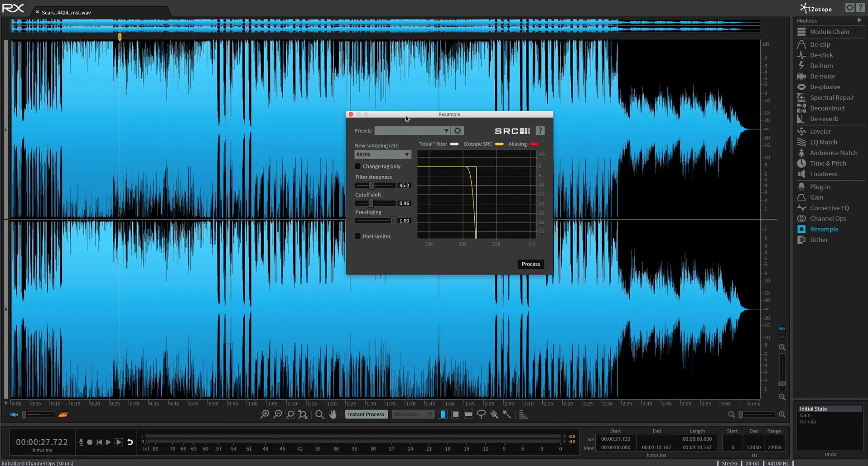The height and width of the screenshot is (466, 868).
Task: Click the zoom to selection tool
Action: pyautogui.click(x=290, y=414)
